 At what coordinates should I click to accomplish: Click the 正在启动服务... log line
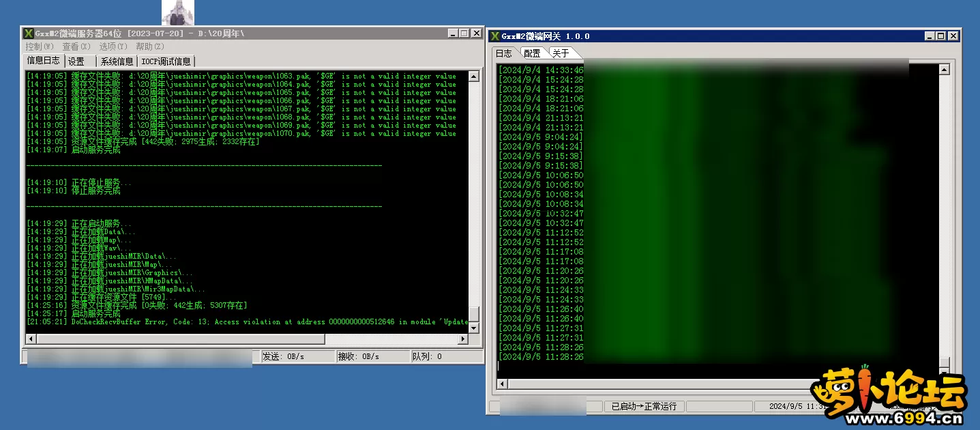point(78,224)
